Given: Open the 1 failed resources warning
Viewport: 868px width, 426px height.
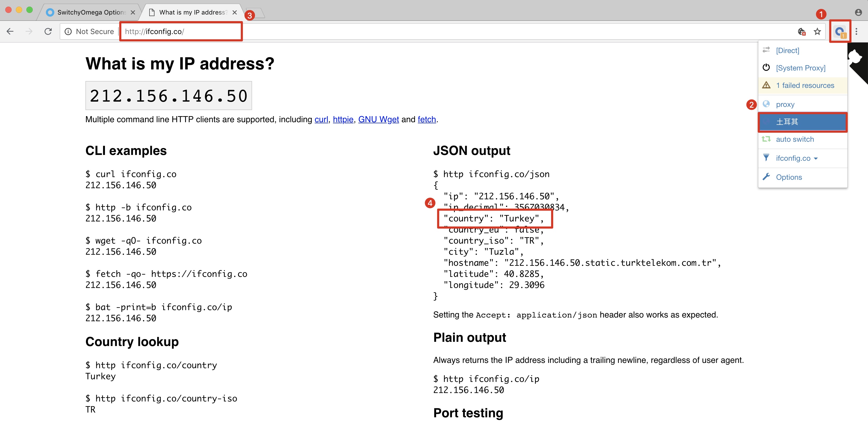Looking at the screenshot, I should [x=805, y=85].
